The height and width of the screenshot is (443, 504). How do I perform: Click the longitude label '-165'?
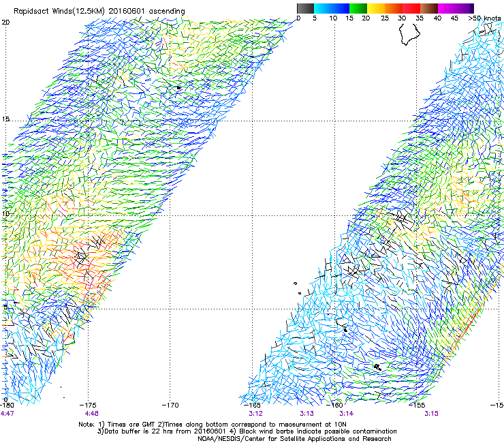[x=252, y=405]
